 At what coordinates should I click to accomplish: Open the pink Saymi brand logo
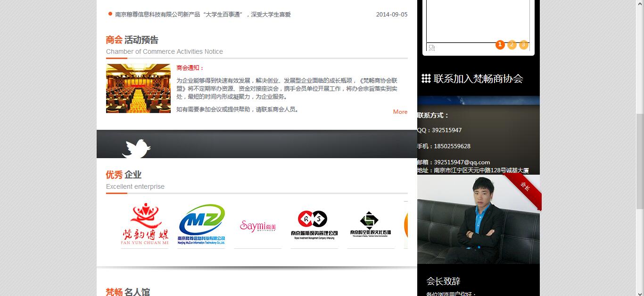click(257, 226)
